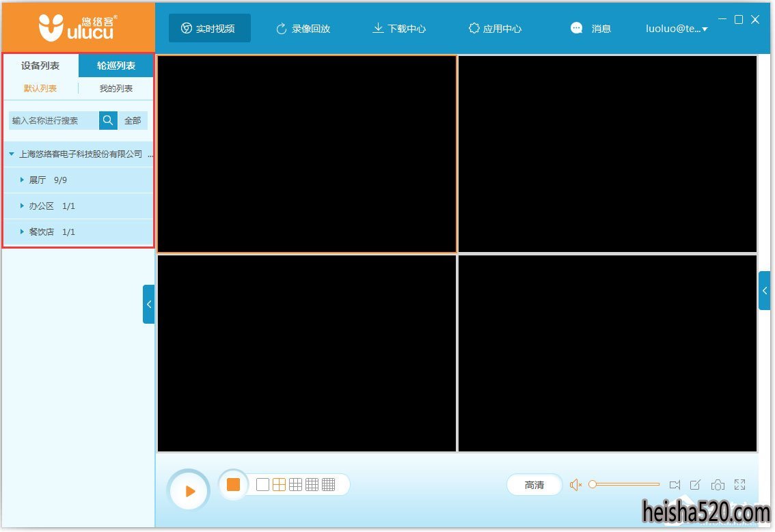Click the edit note icon in bottom bar

point(695,485)
